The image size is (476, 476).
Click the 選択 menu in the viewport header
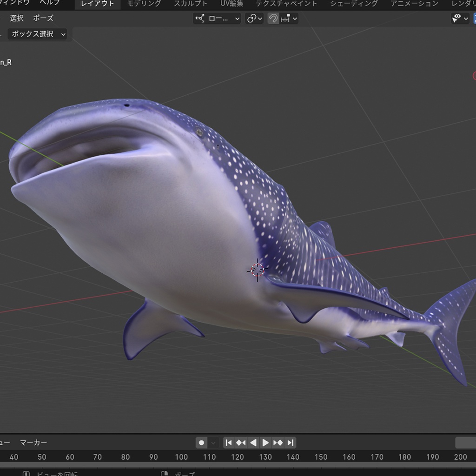point(16,18)
